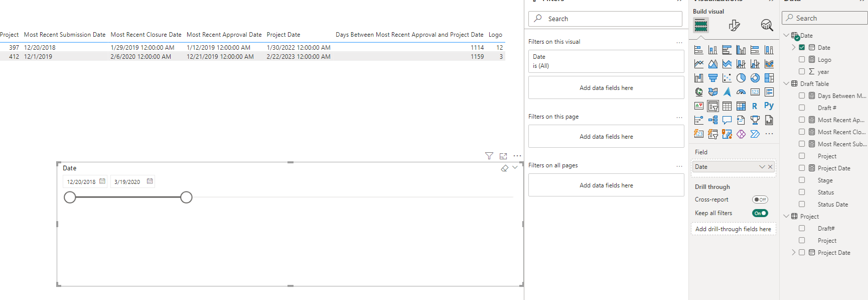Open focus mode for the Date slicer

(503, 156)
